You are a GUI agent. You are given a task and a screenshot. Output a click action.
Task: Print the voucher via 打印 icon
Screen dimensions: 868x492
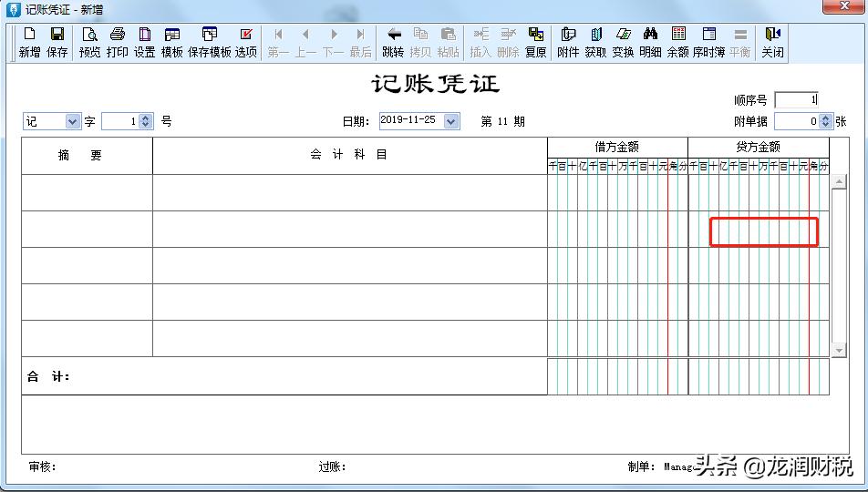pyautogui.click(x=118, y=43)
